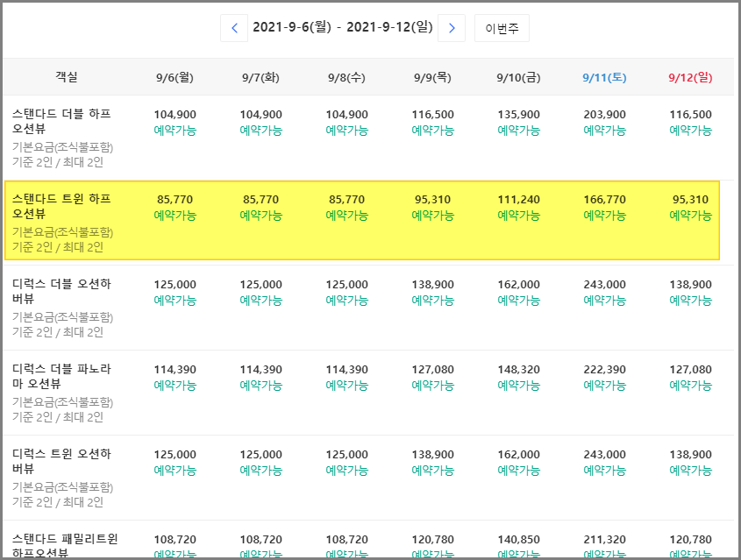
Task: Pick 예약가능 under the 148,320 price
Action: (518, 386)
